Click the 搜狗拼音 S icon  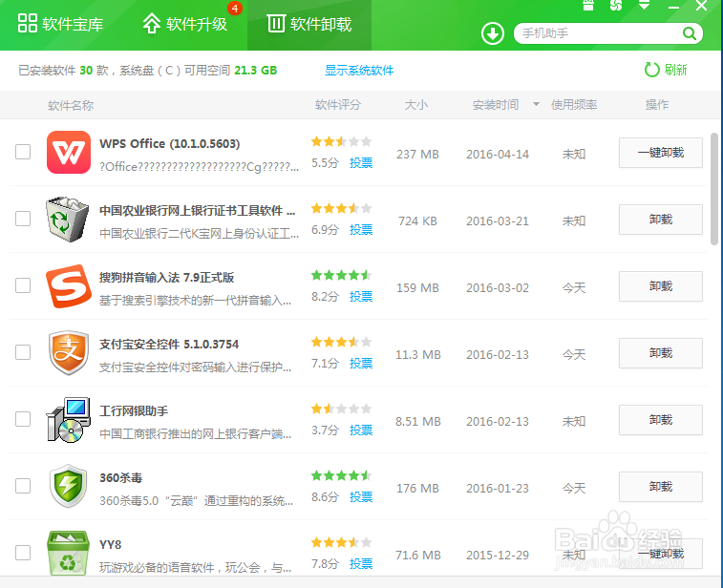[68, 285]
